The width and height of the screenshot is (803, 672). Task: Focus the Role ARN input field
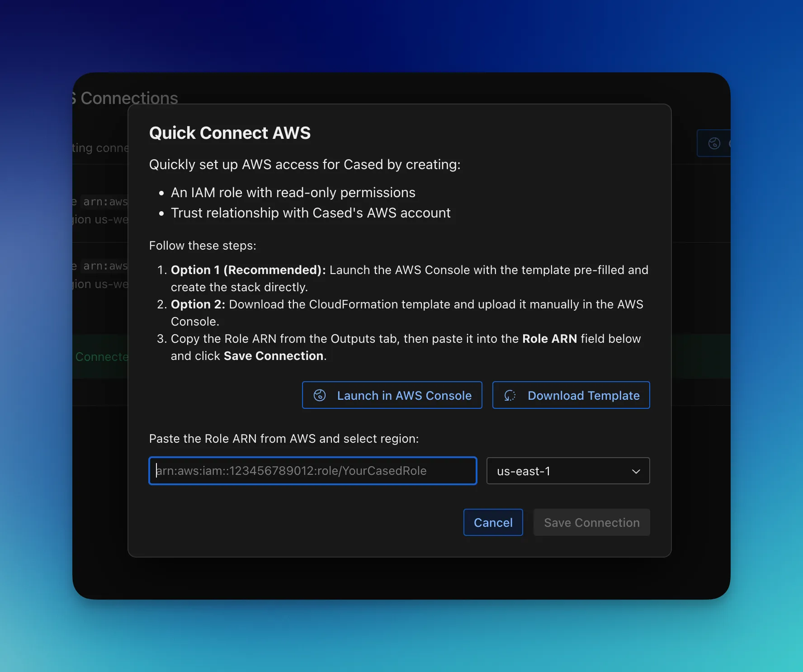pyautogui.click(x=313, y=471)
